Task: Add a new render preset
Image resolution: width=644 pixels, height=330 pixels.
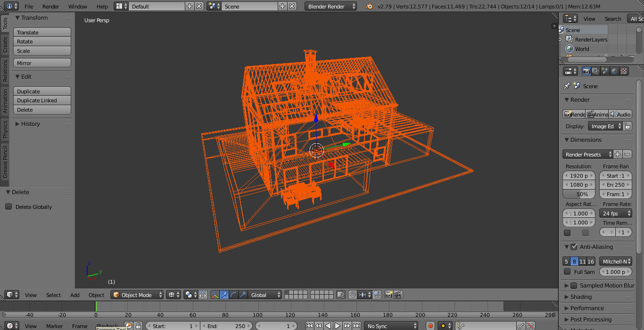Action: tap(618, 154)
